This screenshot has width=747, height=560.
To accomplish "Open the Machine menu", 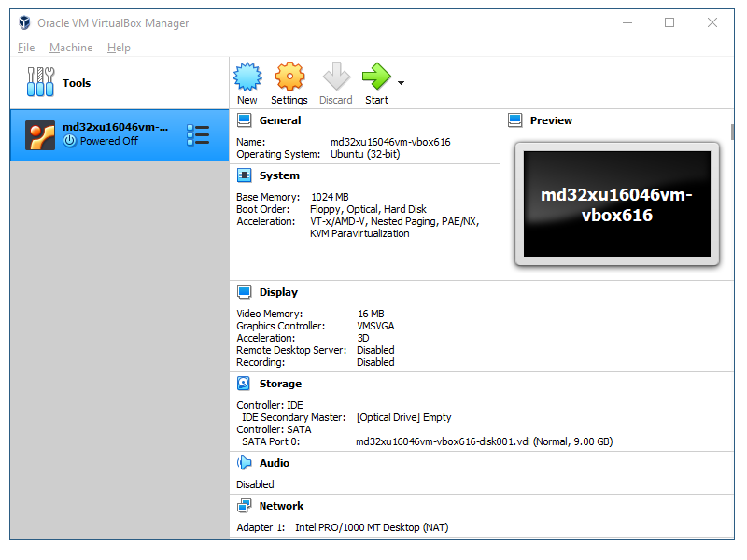I will pos(71,48).
